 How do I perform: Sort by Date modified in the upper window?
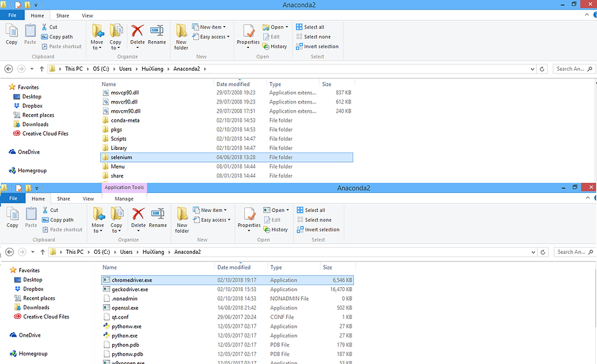click(x=233, y=84)
